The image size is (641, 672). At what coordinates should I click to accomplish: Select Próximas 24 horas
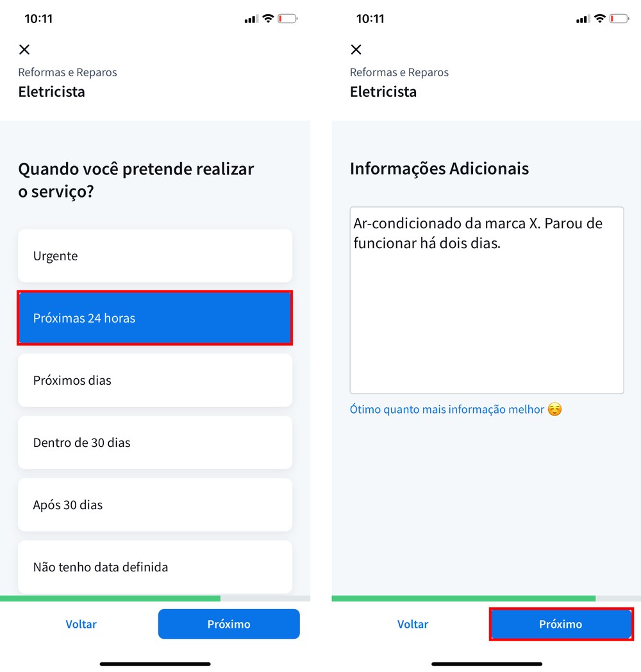154,317
